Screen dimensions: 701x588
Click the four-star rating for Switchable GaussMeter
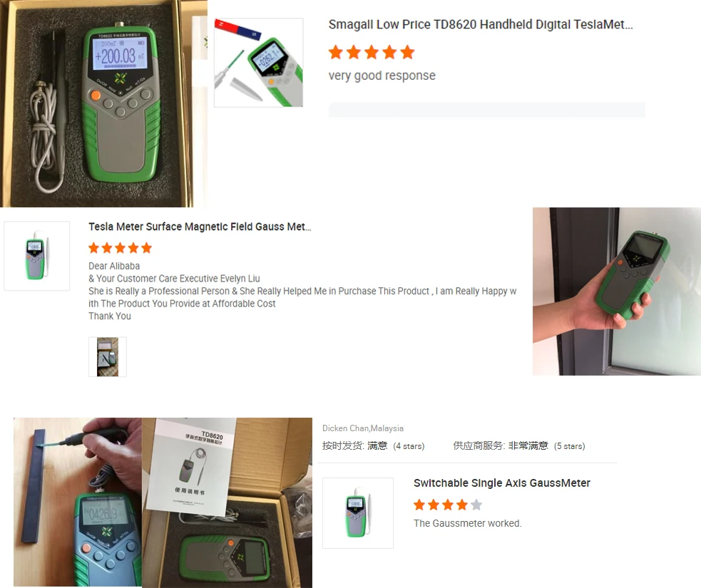[448, 505]
